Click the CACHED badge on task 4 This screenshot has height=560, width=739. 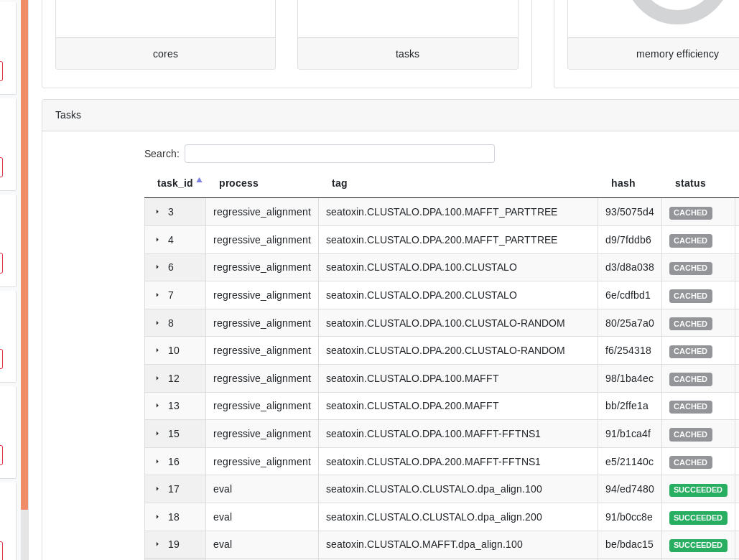coord(690,241)
